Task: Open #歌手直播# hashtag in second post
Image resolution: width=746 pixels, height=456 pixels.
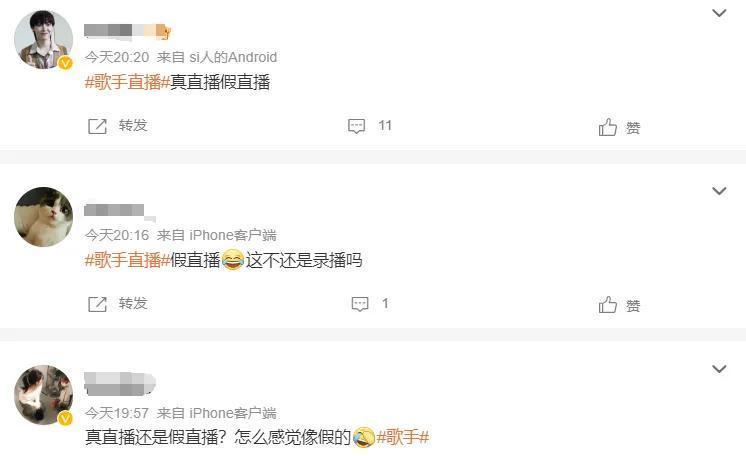Action: pyautogui.click(x=127, y=260)
